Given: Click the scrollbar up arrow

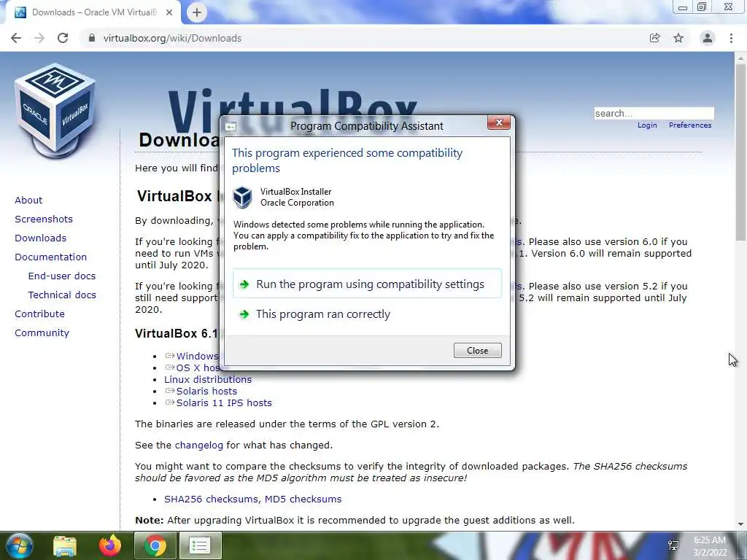Looking at the screenshot, I should [740, 57].
